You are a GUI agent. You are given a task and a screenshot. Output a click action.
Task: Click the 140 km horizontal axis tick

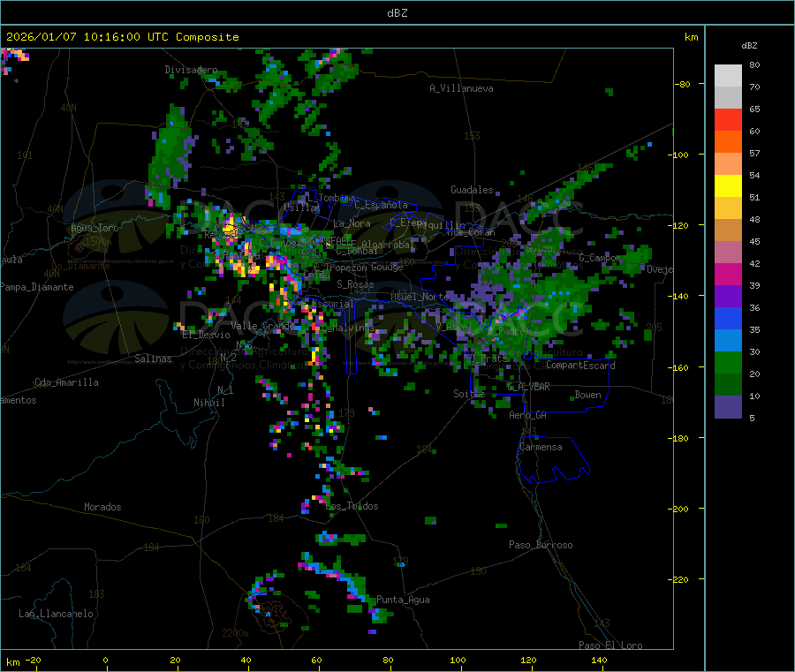[599, 660]
